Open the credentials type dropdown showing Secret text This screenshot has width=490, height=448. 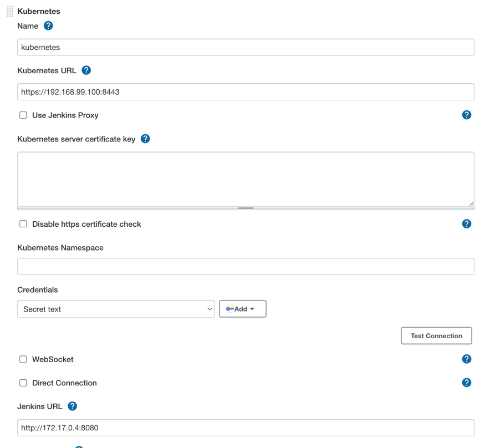click(115, 308)
